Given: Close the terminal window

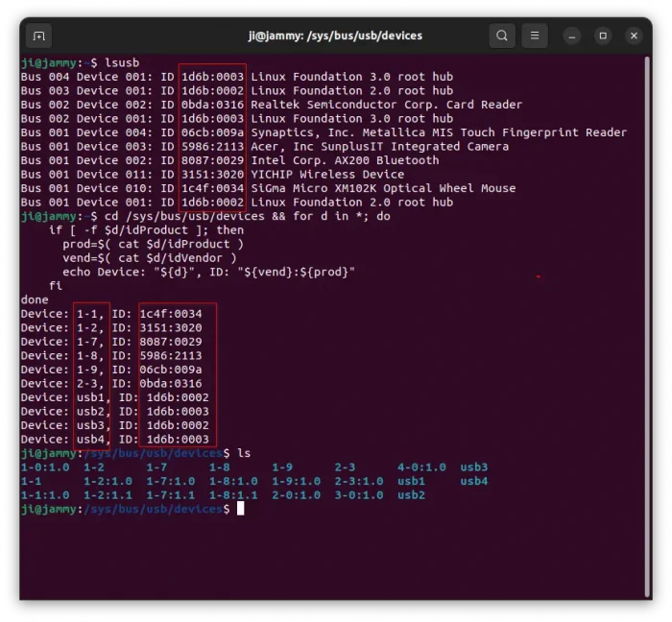Looking at the screenshot, I should click(634, 36).
